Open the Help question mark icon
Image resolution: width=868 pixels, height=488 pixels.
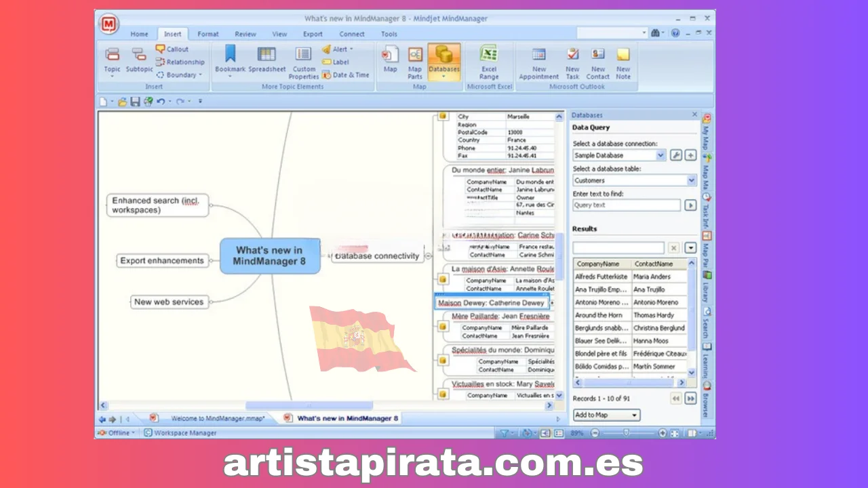[x=675, y=33]
